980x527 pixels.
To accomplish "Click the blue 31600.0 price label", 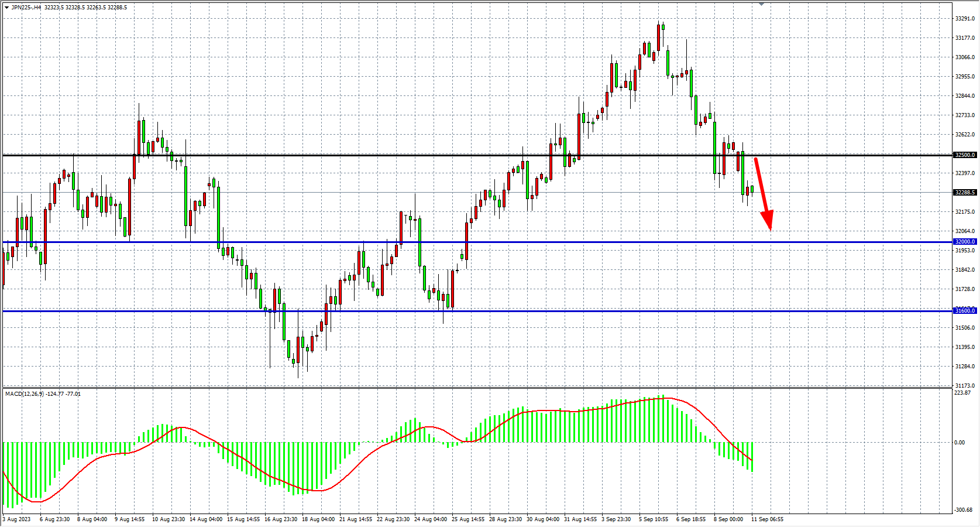I will pyautogui.click(x=965, y=311).
